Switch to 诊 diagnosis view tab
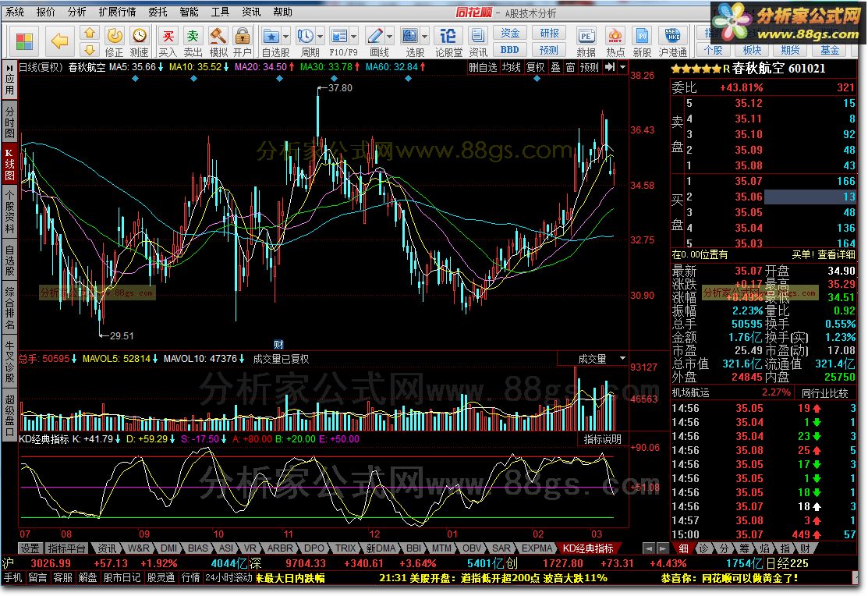Screen dimensions: 868x596 pos(703,548)
